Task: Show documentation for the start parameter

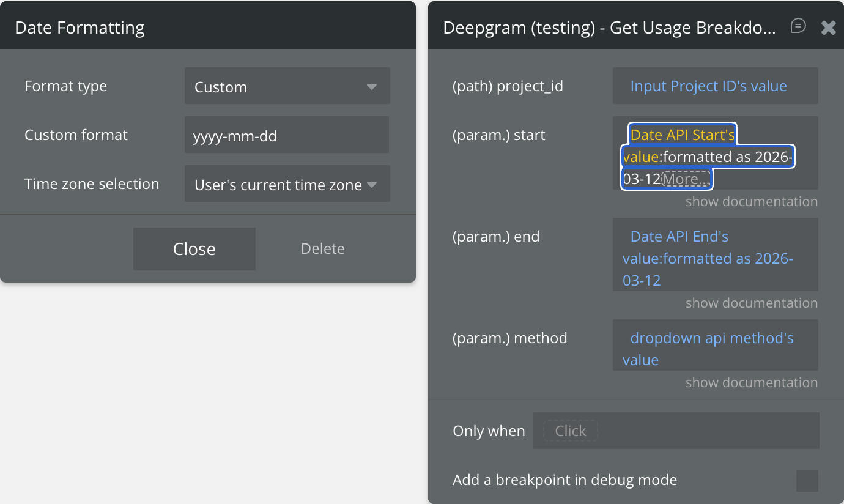Action: click(751, 202)
